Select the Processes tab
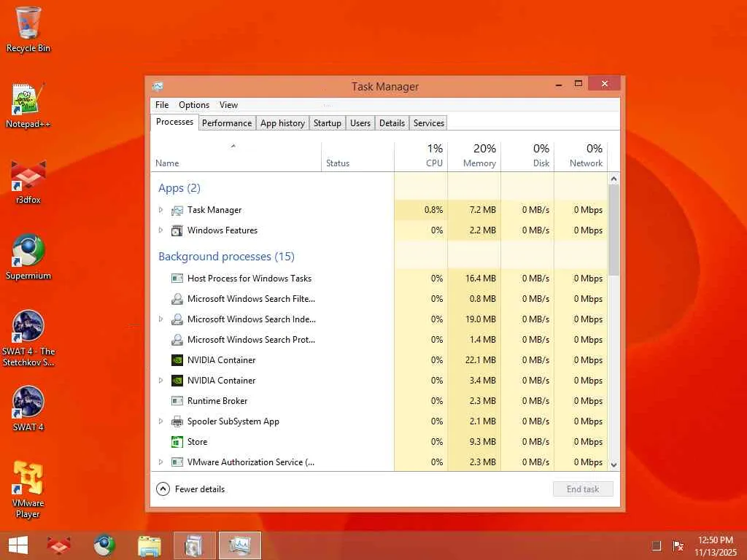747x560 pixels. 174,122
